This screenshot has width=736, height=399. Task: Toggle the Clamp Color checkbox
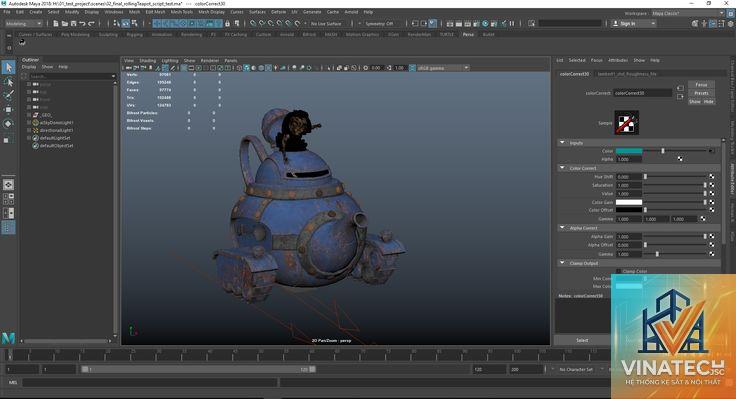pyautogui.click(x=618, y=271)
